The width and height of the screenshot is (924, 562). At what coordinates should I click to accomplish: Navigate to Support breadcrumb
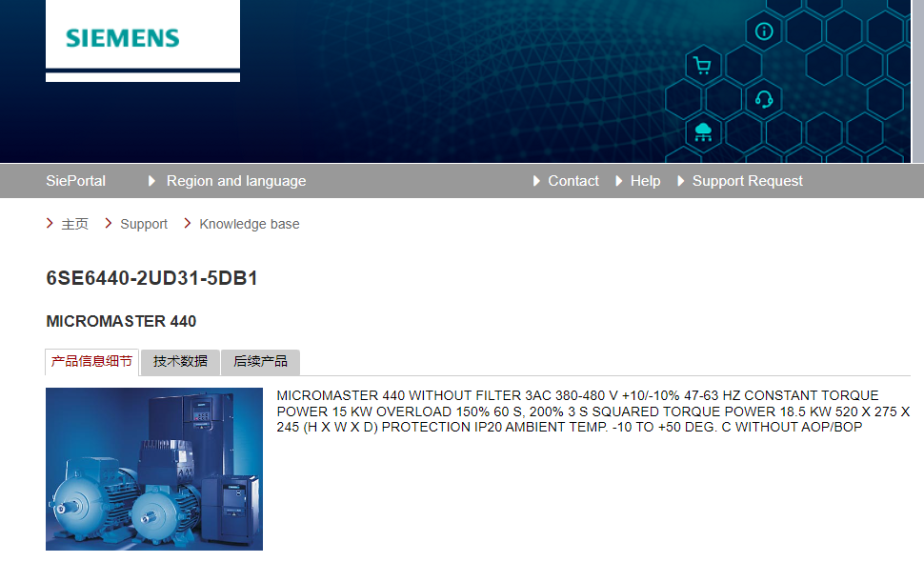pos(144,225)
